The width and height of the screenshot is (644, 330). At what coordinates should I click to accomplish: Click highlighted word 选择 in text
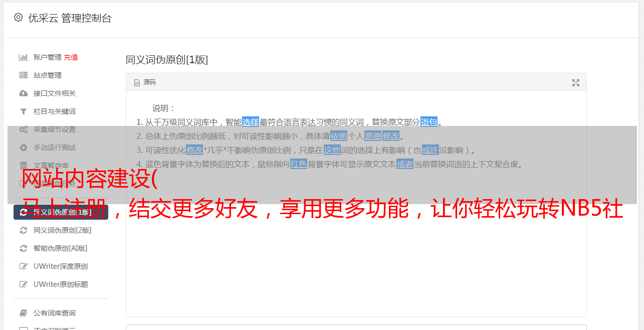click(251, 122)
